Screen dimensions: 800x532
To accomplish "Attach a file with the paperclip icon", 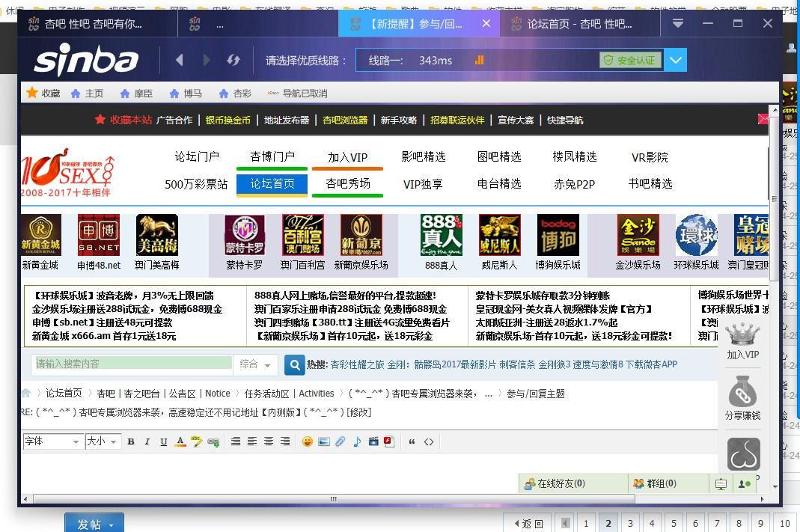I will [x=341, y=441].
